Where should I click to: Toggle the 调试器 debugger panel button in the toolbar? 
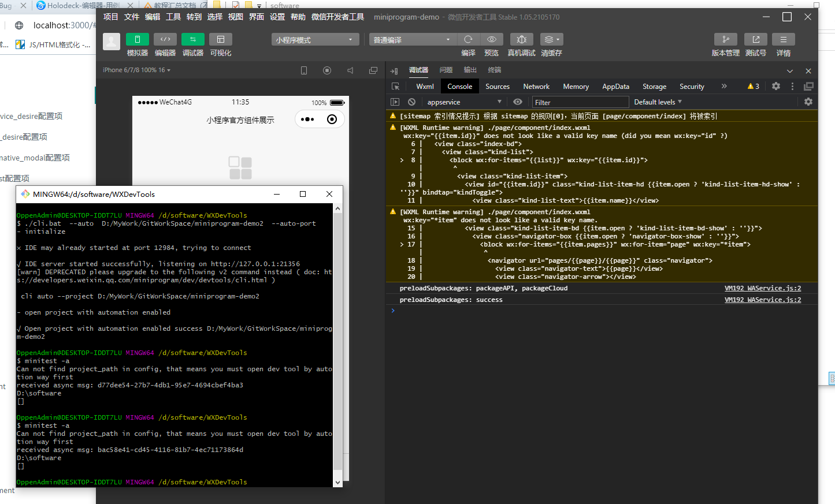point(193,39)
